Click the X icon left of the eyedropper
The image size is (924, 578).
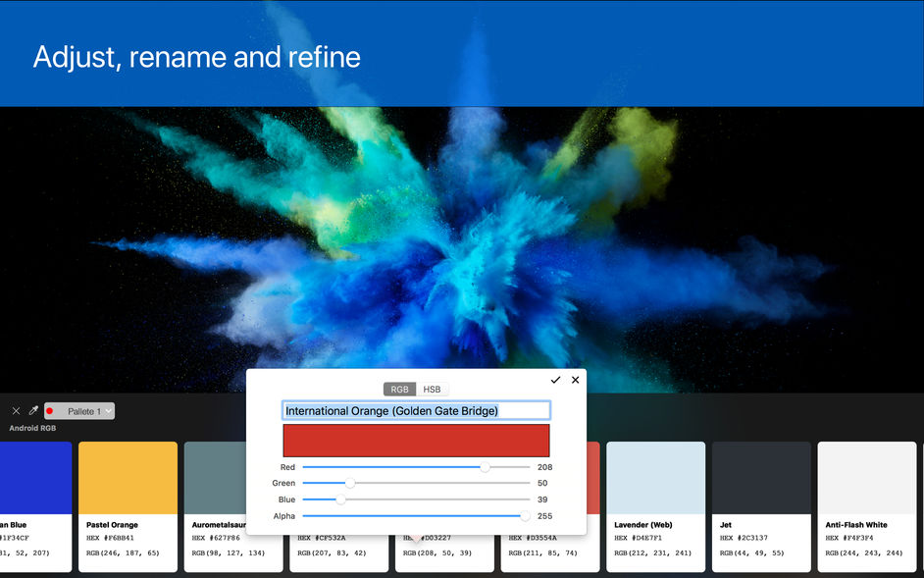click(x=16, y=411)
